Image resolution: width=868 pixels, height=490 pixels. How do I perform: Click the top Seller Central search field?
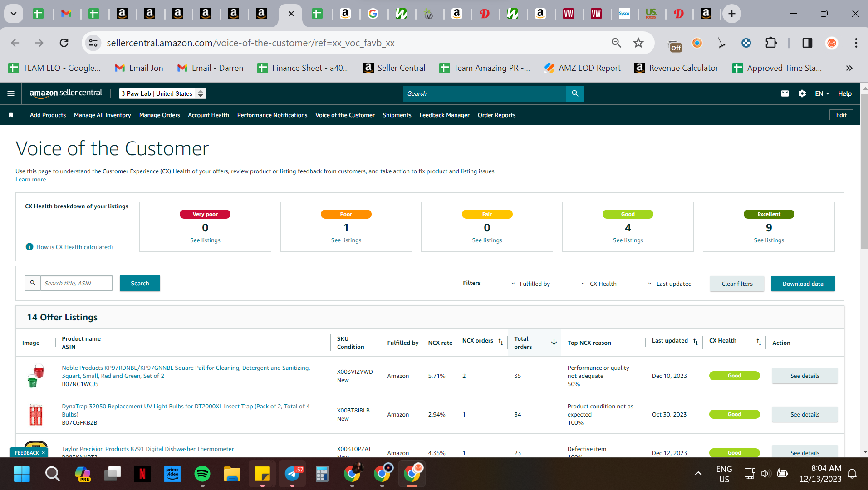click(484, 93)
